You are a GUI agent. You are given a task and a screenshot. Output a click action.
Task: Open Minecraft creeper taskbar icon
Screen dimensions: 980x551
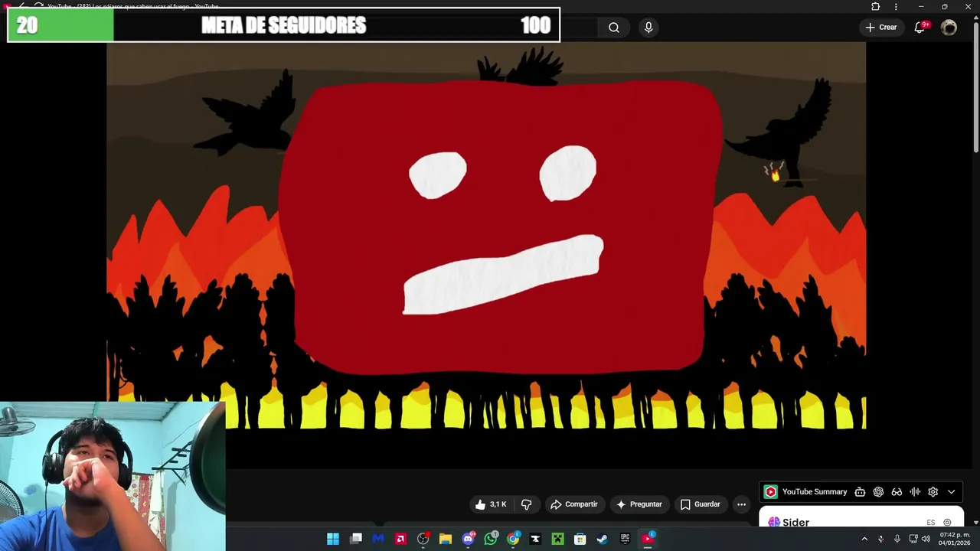(557, 539)
